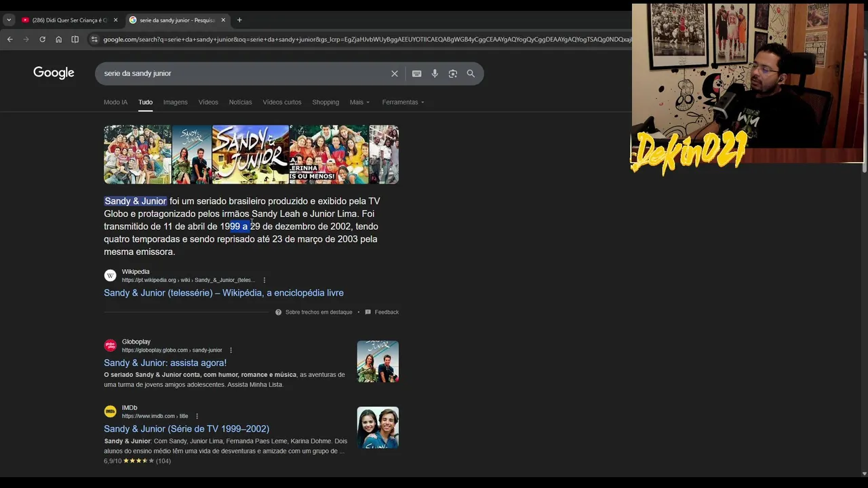
Task: Click the address bar URL
Action: (366, 39)
